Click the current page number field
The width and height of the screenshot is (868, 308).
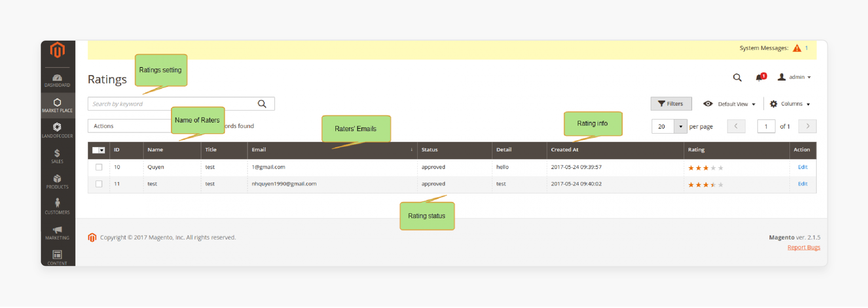[x=766, y=127]
